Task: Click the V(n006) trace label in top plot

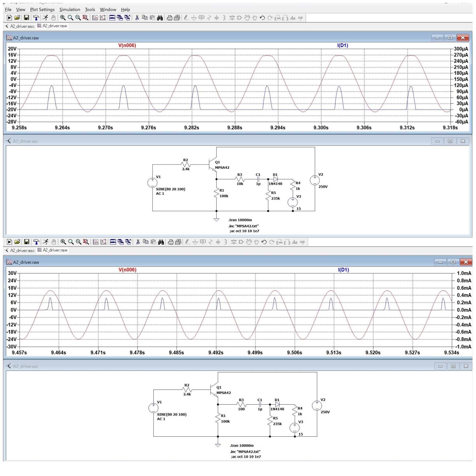Action: pos(127,45)
